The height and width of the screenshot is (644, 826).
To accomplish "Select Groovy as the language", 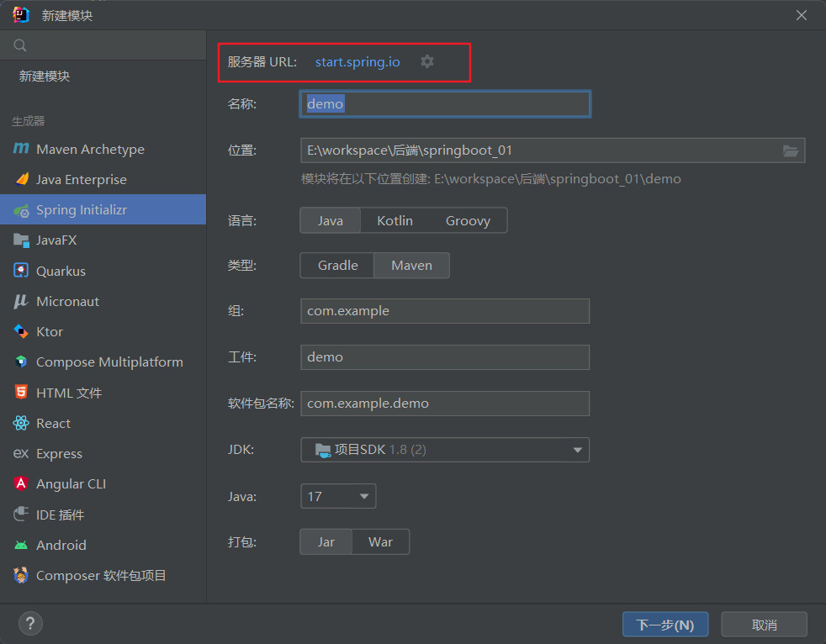I will pos(468,220).
